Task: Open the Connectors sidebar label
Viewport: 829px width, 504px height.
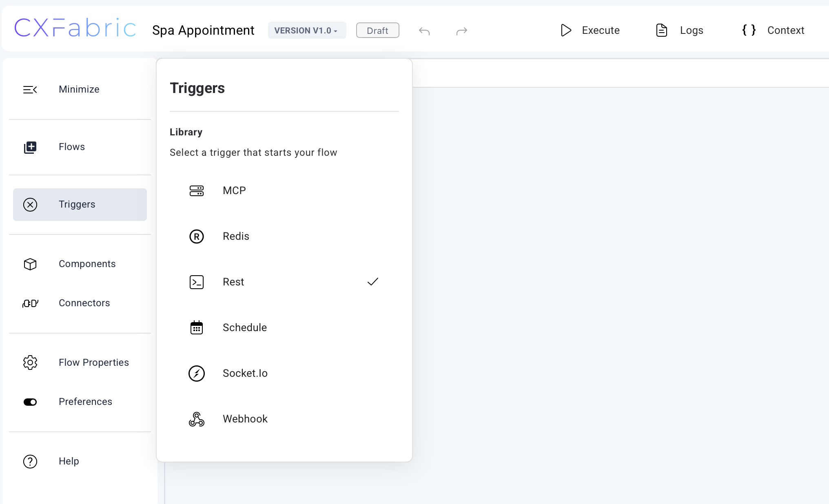Action: [84, 303]
